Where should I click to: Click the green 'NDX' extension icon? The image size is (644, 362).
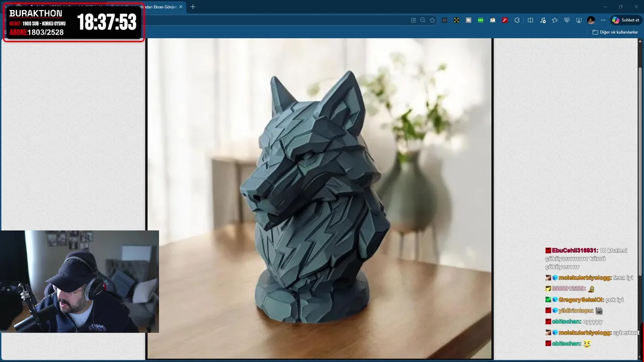[x=480, y=20]
